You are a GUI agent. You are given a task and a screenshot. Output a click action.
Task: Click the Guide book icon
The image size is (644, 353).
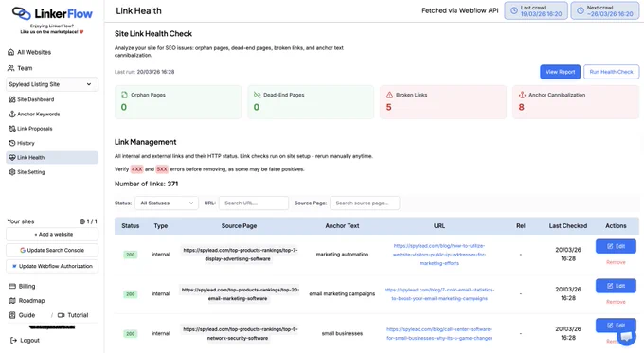click(x=12, y=315)
